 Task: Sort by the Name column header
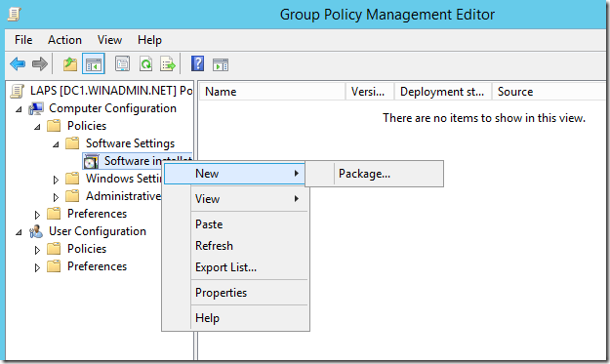tap(272, 92)
